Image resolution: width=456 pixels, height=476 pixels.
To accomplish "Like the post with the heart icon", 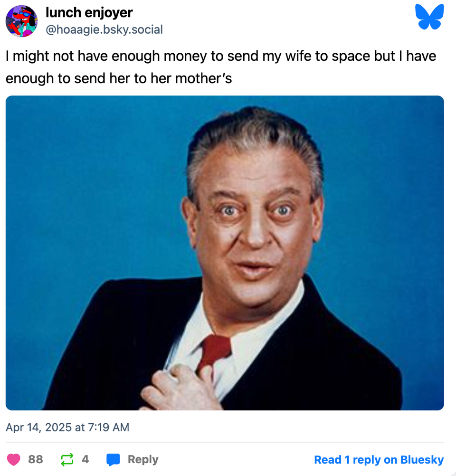I will click(x=14, y=459).
